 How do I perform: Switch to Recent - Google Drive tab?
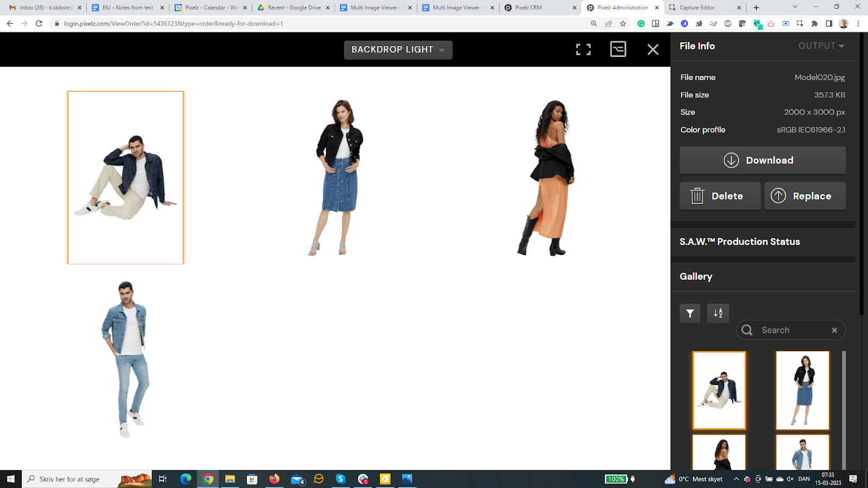tap(293, 8)
